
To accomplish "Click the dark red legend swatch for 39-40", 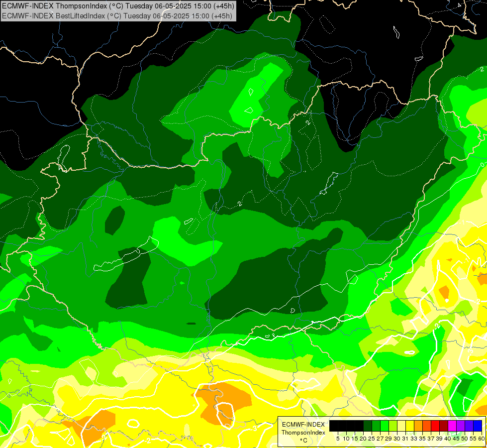I will [444, 426].
